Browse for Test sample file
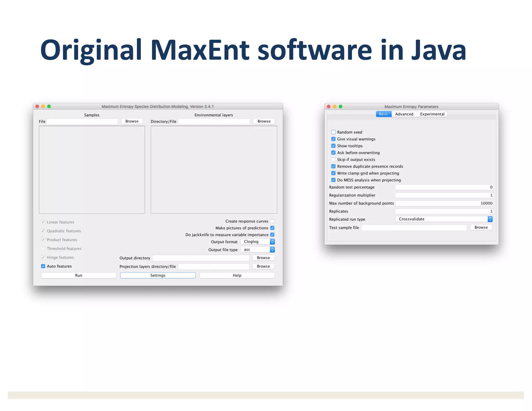Viewport: 532px width, 411px height. (481, 228)
